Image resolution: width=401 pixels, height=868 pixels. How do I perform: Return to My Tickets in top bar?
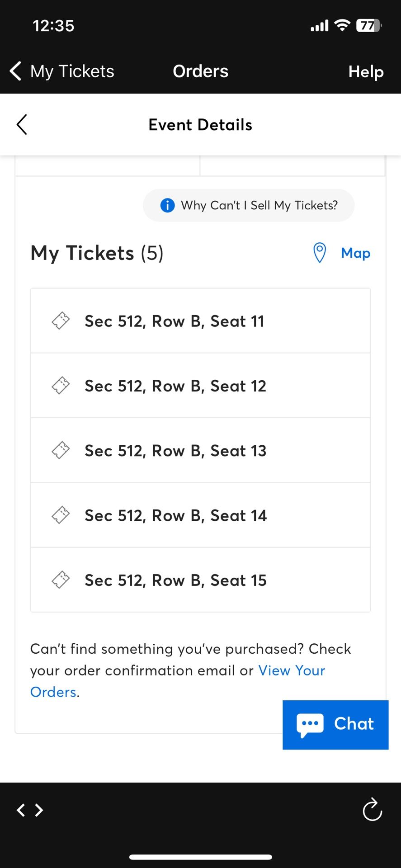62,71
